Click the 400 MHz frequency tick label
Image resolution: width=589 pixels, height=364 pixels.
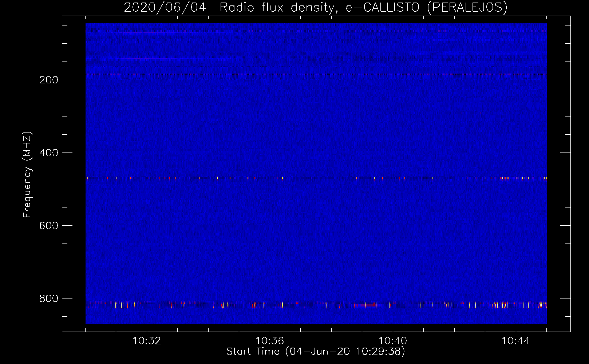[49, 153]
